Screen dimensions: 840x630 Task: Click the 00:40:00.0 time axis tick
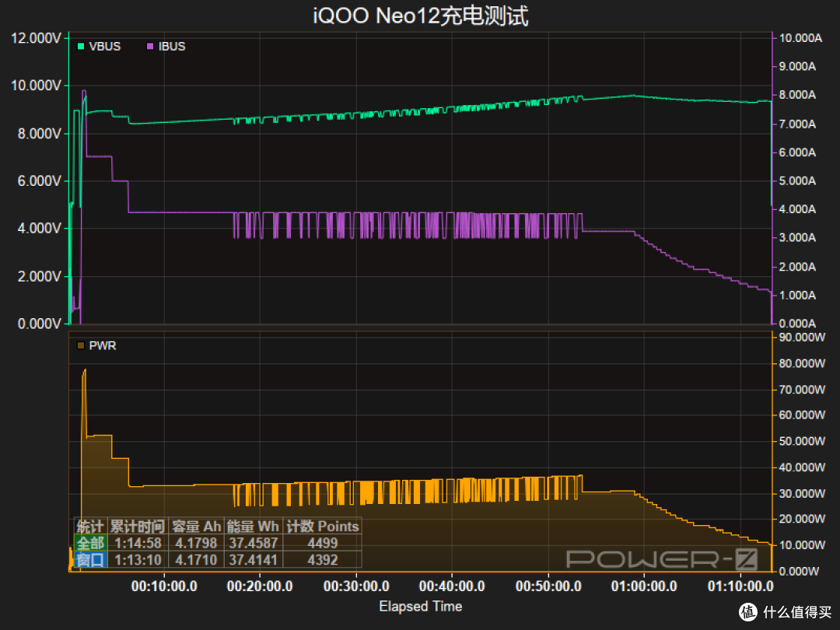point(452,586)
